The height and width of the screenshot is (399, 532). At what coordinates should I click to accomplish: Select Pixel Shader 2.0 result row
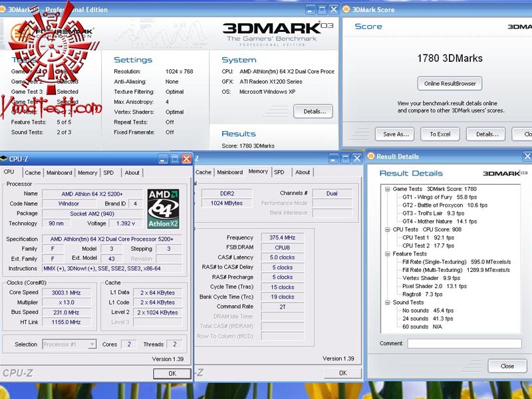[x=434, y=287]
